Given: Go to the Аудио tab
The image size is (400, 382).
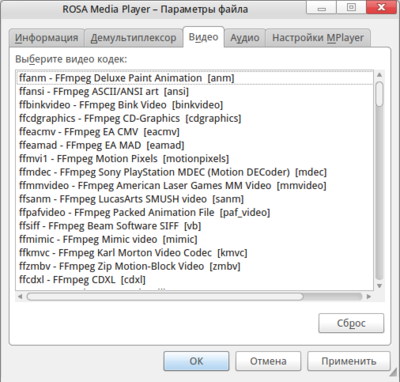Looking at the screenshot, I should [245, 38].
